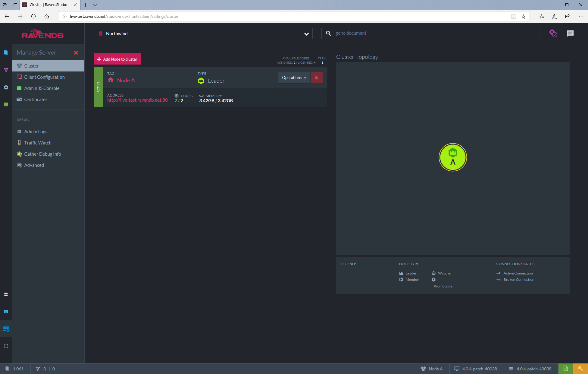The image size is (588, 374).
Task: Select Node A circle in Cluster Topology
Action: click(x=452, y=157)
